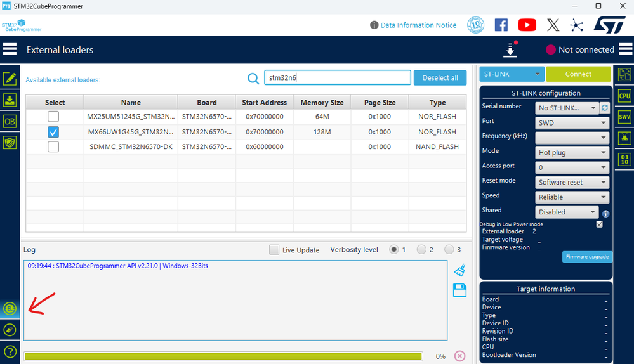Open the ST community network icon
This screenshot has height=364, width=634.
click(x=577, y=25)
